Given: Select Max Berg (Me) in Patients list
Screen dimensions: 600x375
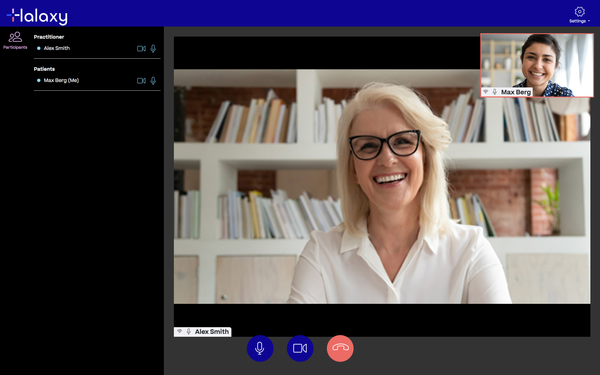Looking at the screenshot, I should click(x=61, y=80).
